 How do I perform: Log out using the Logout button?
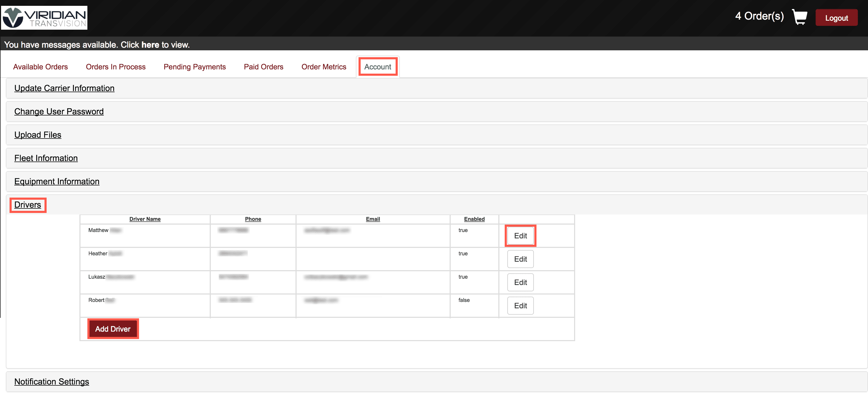click(836, 18)
